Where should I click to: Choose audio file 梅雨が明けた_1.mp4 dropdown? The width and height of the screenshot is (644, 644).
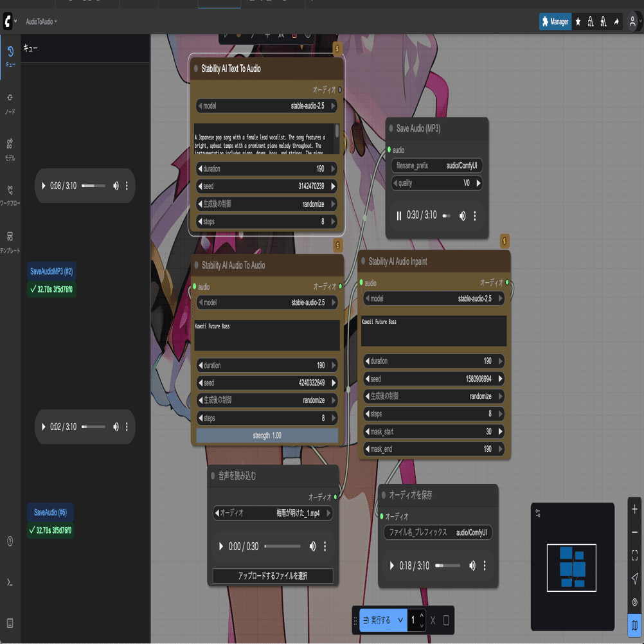273,513
